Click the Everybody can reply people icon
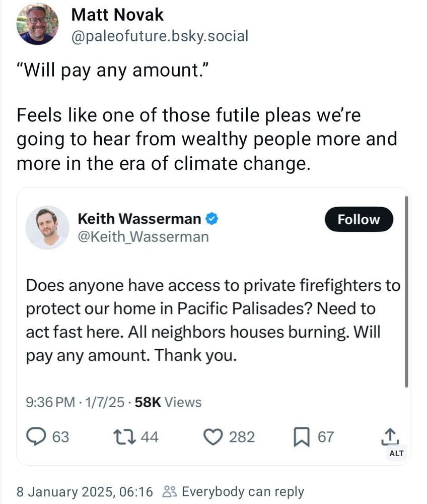Viewport: 427px width, 504px height. click(x=170, y=491)
